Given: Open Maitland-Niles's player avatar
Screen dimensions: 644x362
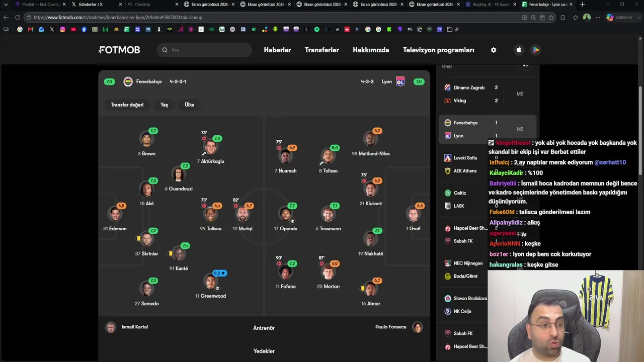Looking at the screenshot, I should click(371, 139).
